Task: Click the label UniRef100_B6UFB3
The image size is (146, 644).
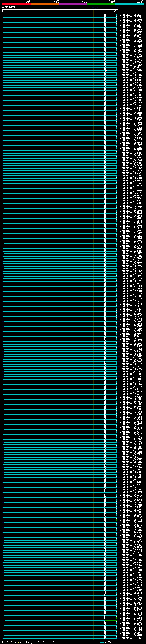Action: point(131,95)
